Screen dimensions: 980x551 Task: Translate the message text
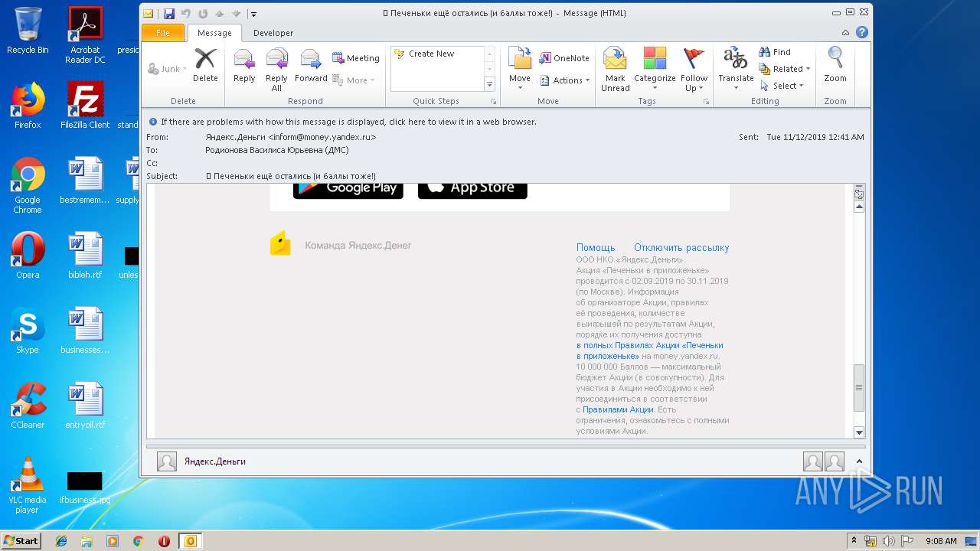736,69
